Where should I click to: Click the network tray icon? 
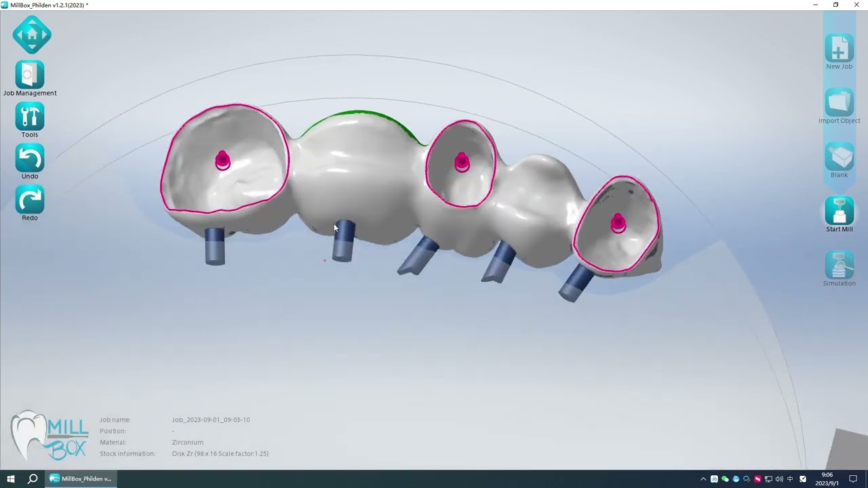[768, 479]
